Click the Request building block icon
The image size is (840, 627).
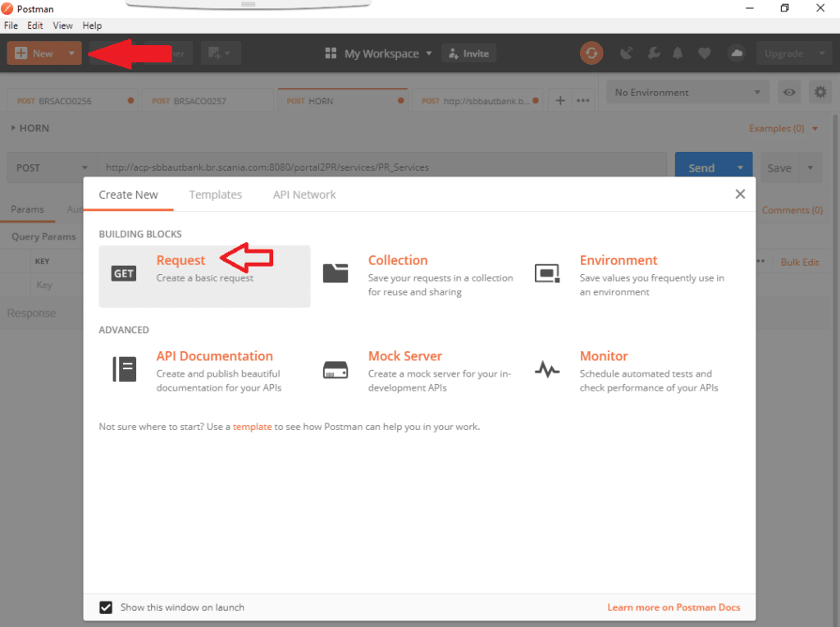123,272
